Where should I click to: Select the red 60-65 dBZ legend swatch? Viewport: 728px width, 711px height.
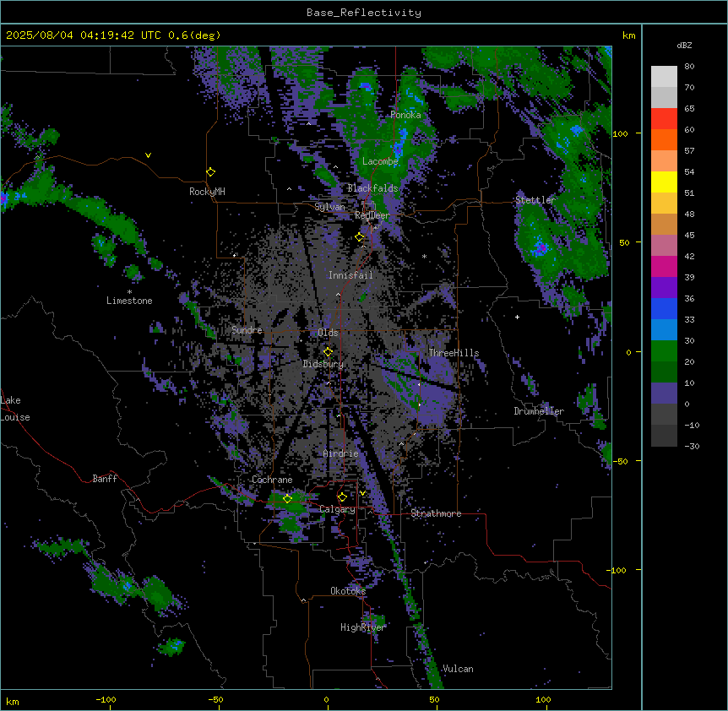tap(664, 119)
